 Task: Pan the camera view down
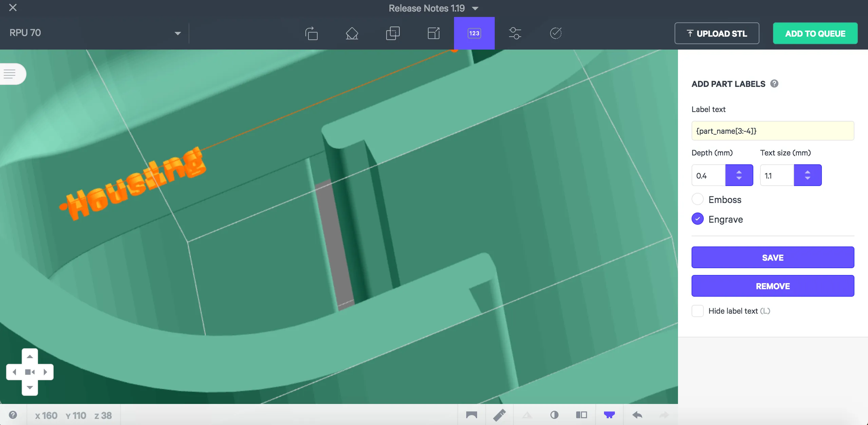tap(30, 388)
